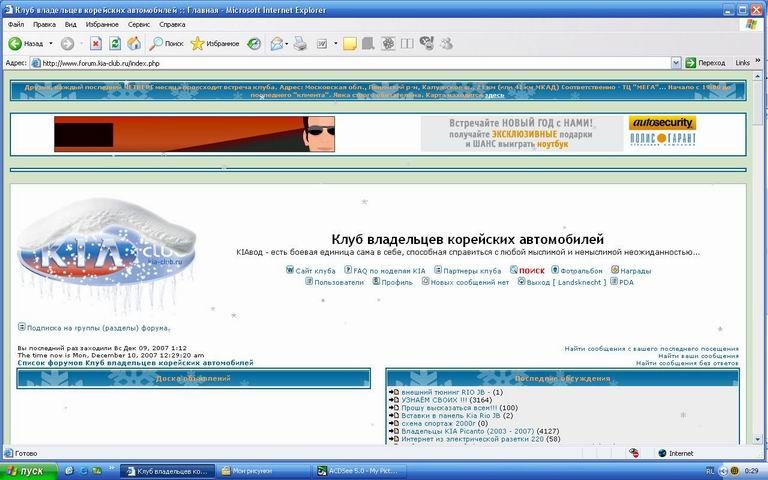Expand the Links toolbar chevron
This screenshot has width=768, height=480.
(757, 62)
